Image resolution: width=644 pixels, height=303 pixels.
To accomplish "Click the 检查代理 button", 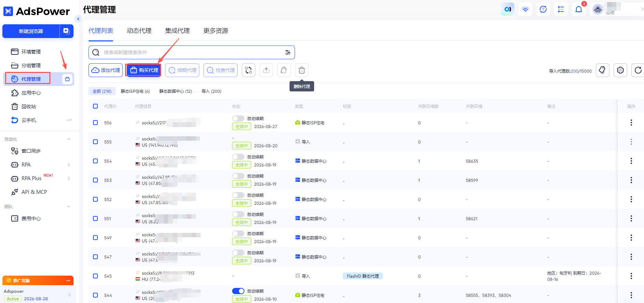I will [x=220, y=70].
